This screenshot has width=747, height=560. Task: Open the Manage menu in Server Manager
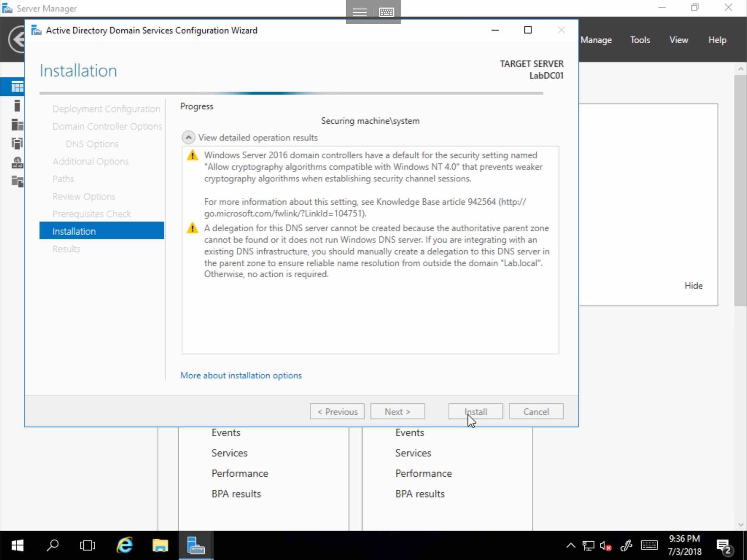point(596,40)
